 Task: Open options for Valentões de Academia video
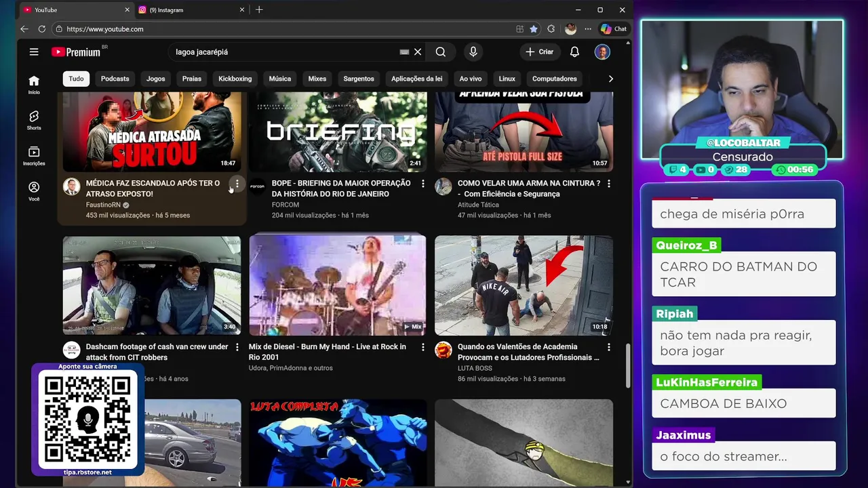click(608, 347)
